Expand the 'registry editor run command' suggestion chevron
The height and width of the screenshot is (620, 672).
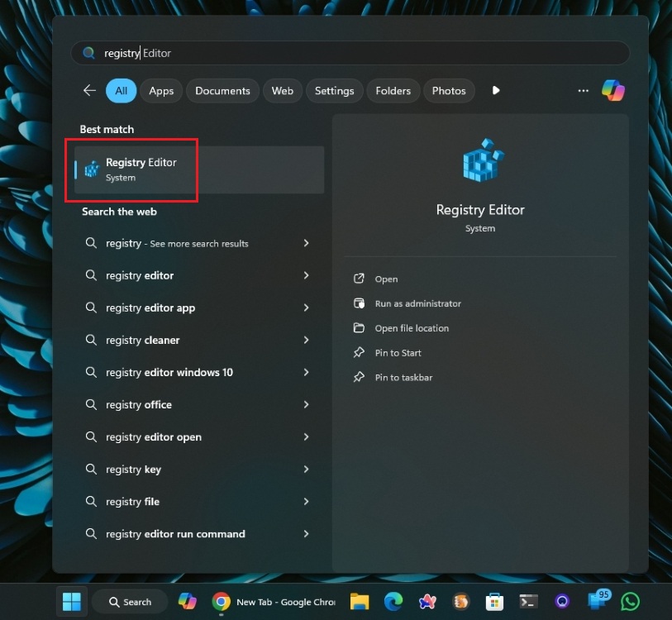[306, 534]
